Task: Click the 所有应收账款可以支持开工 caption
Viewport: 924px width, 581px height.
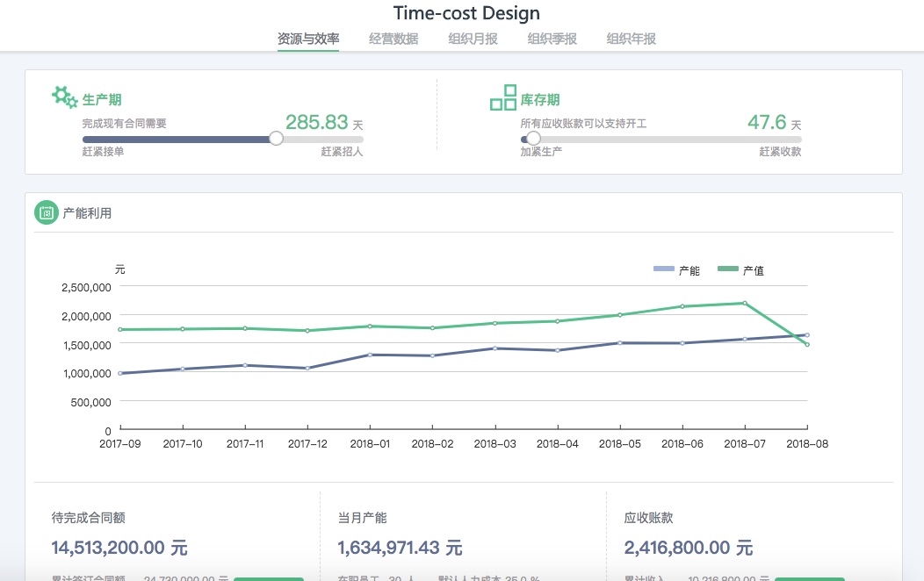Action: click(x=583, y=124)
